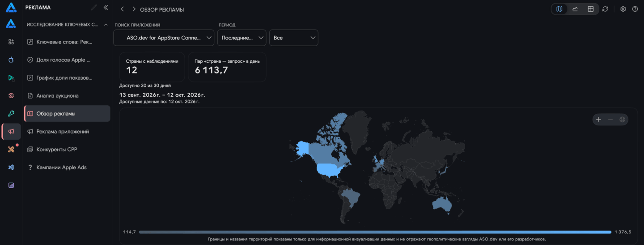Zoom in on the world map
The width and height of the screenshot is (644, 245).
tap(598, 120)
